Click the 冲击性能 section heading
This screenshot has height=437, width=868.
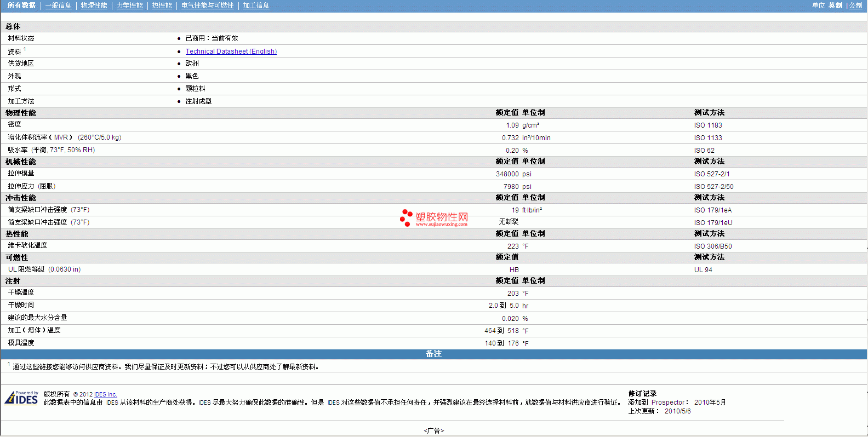pos(21,198)
